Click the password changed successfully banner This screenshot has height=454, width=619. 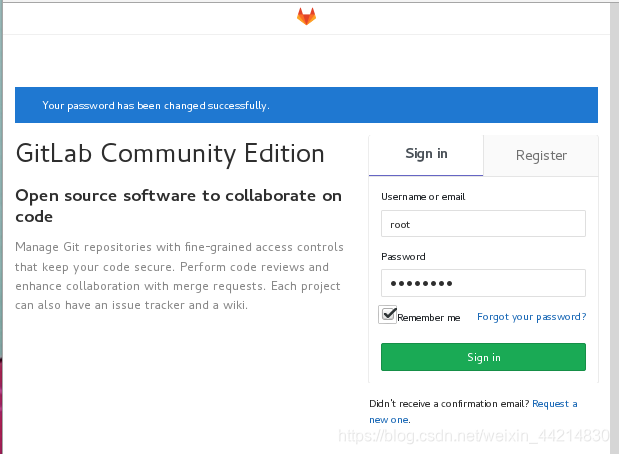(306, 105)
